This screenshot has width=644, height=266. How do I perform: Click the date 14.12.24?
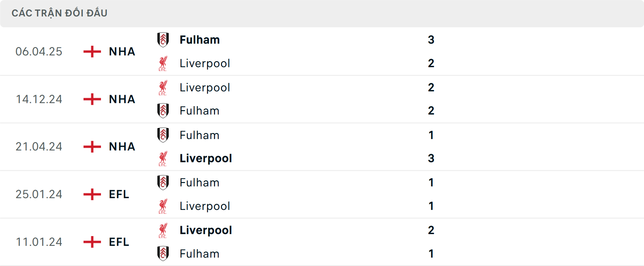tap(39, 99)
